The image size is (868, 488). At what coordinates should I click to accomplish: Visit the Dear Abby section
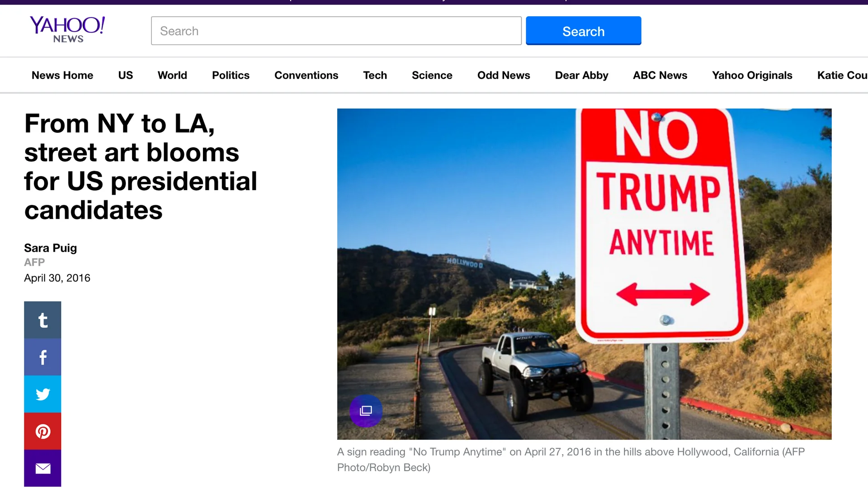[x=581, y=75]
